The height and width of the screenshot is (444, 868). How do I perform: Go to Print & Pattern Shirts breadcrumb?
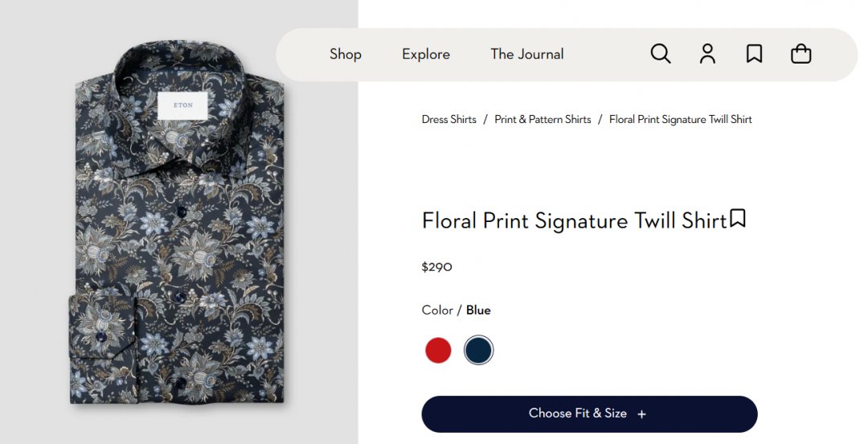point(542,119)
